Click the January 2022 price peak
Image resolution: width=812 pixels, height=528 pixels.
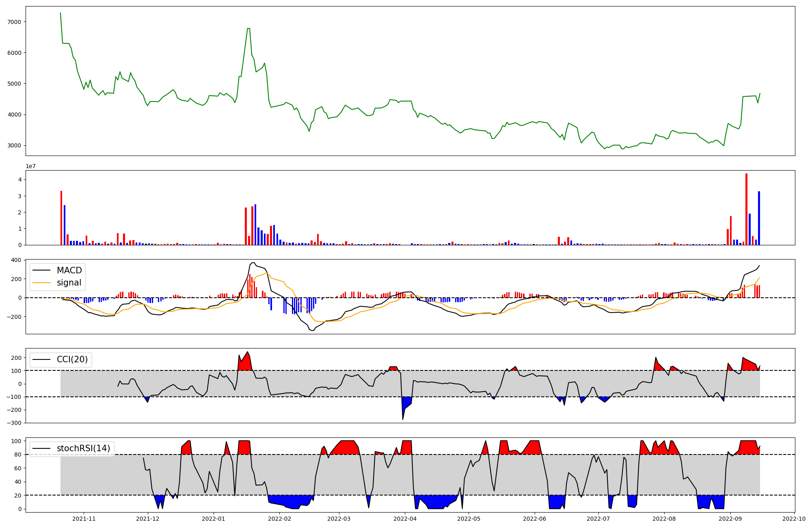(248, 29)
